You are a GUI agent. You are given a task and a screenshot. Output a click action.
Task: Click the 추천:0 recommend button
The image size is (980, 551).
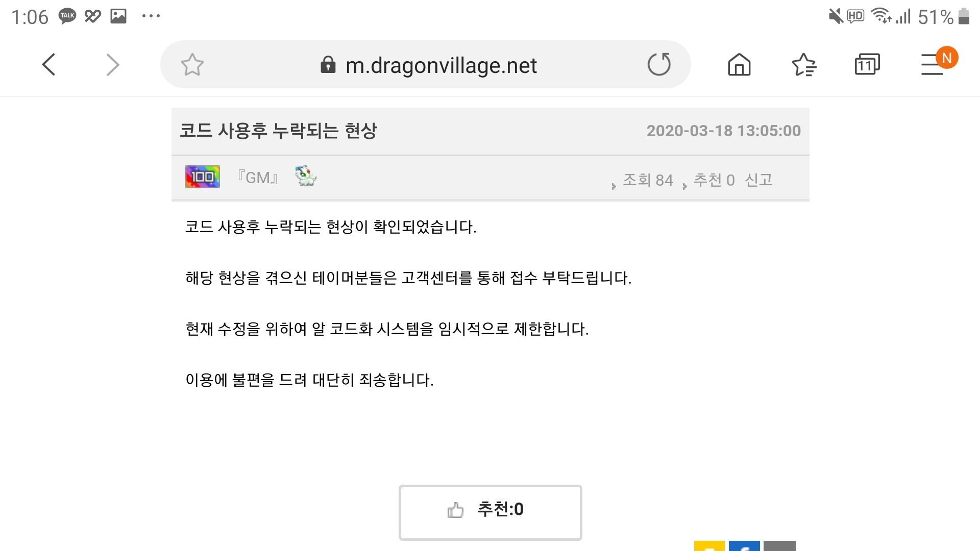pyautogui.click(x=490, y=512)
